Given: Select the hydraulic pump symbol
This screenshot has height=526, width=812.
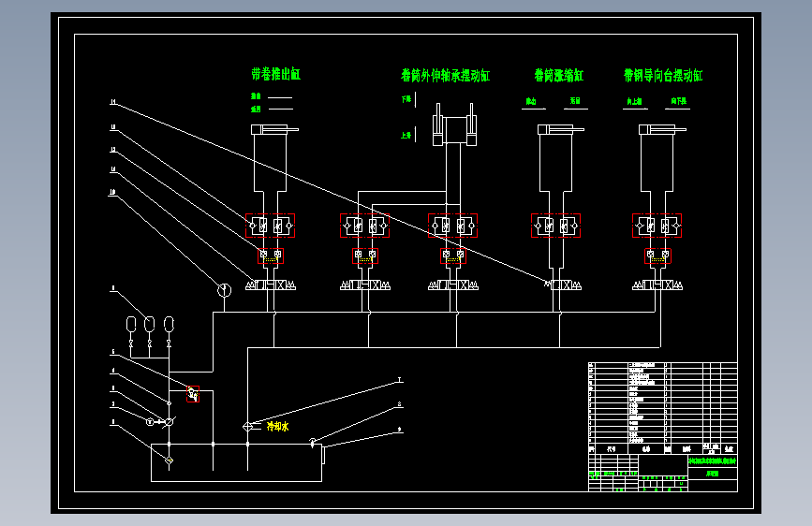Looking at the screenshot, I should coord(169,422).
